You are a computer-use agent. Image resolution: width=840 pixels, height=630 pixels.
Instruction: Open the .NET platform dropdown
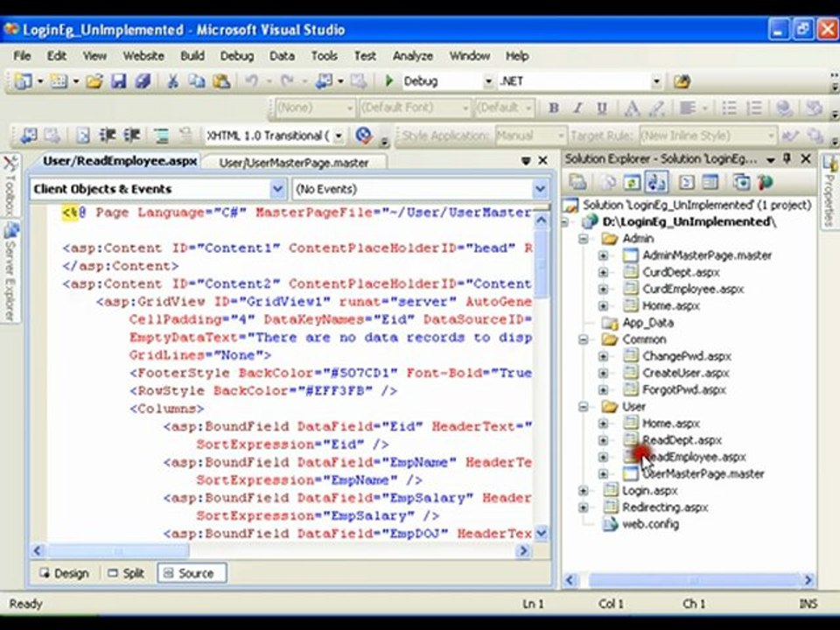coord(656,81)
